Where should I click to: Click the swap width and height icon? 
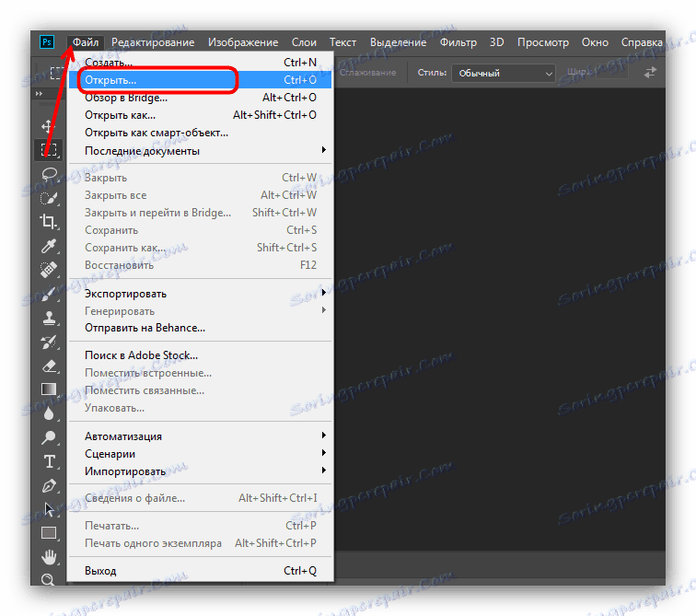tap(650, 73)
